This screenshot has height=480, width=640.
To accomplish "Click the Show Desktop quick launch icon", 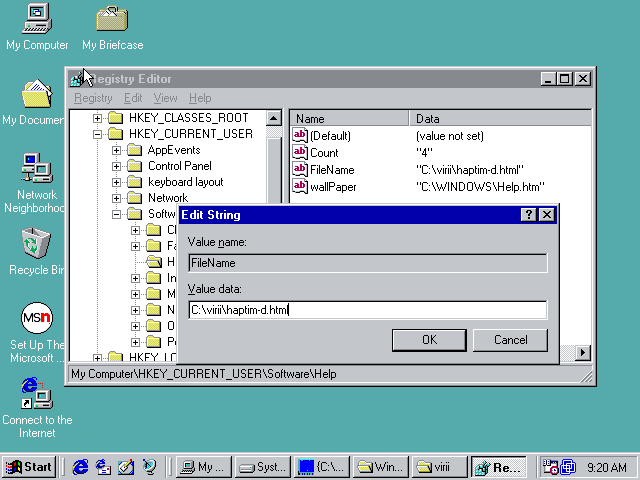I will point(126,467).
